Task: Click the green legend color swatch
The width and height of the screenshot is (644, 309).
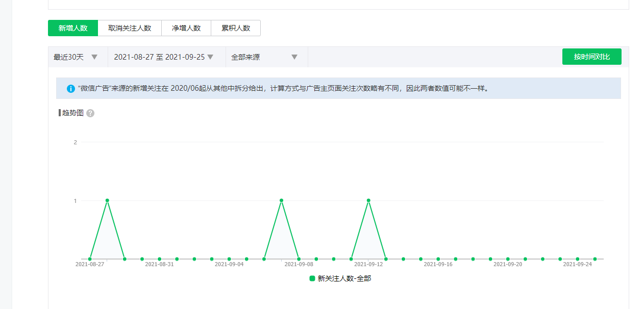Action: click(x=312, y=278)
